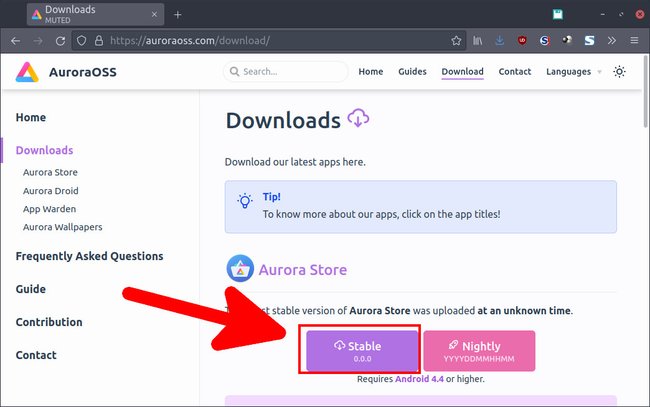Click the green save icon in title bar
Screen dimensions: 650x407
point(558,15)
